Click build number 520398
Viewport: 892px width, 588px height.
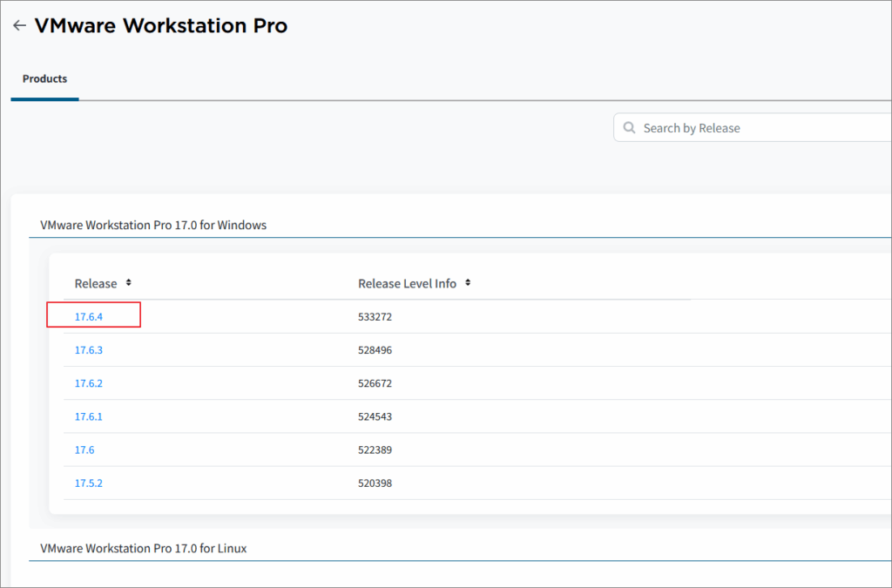click(375, 483)
